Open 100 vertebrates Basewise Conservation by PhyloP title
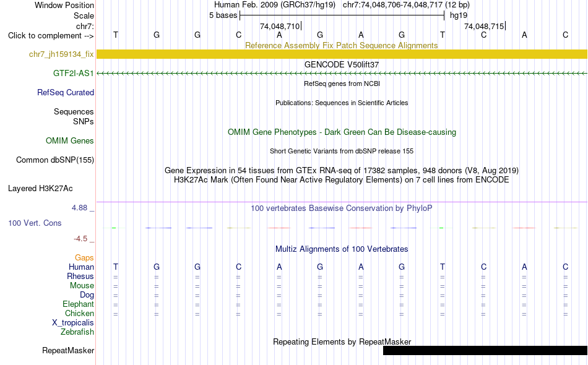This screenshot has width=588, height=365. click(342, 208)
